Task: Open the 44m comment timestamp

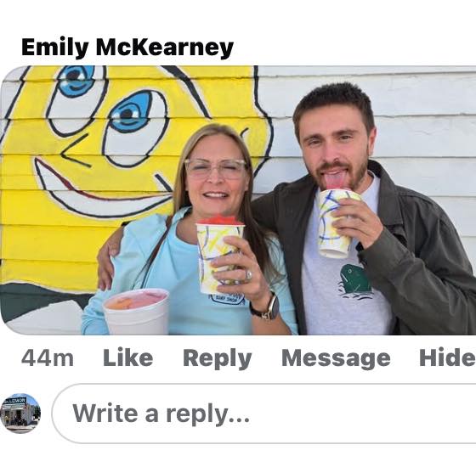Action: pyautogui.click(x=48, y=358)
